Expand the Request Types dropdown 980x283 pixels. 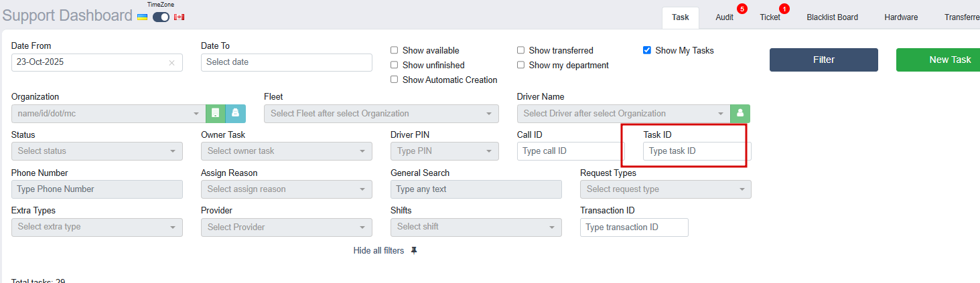coord(665,189)
